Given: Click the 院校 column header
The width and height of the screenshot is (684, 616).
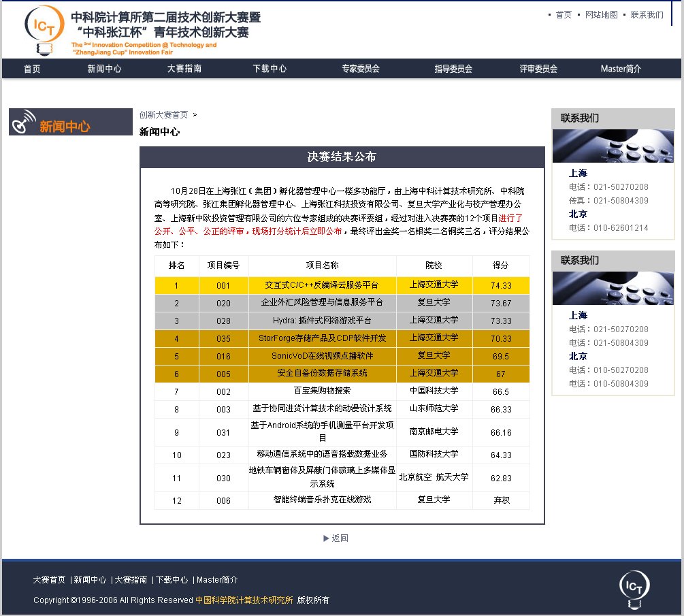Looking at the screenshot, I should 434,265.
